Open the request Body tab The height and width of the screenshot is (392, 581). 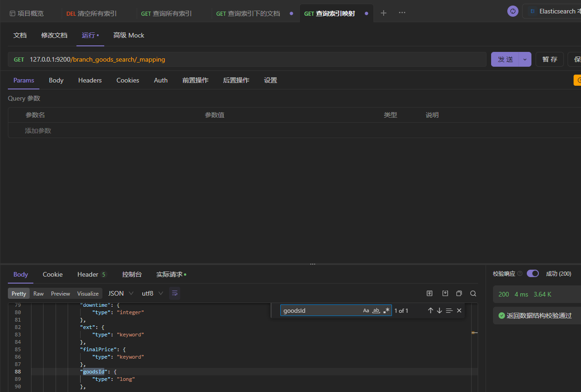pos(56,80)
